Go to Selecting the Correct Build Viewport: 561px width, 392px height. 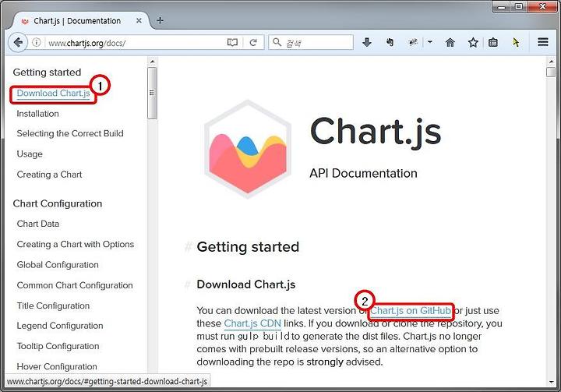click(70, 133)
